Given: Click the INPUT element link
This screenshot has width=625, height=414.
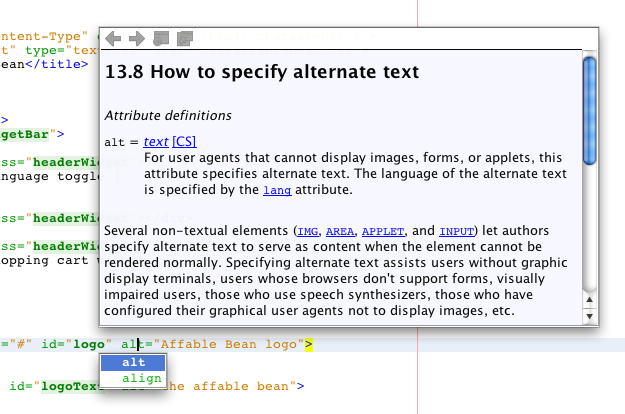Looking at the screenshot, I should coord(457,231).
